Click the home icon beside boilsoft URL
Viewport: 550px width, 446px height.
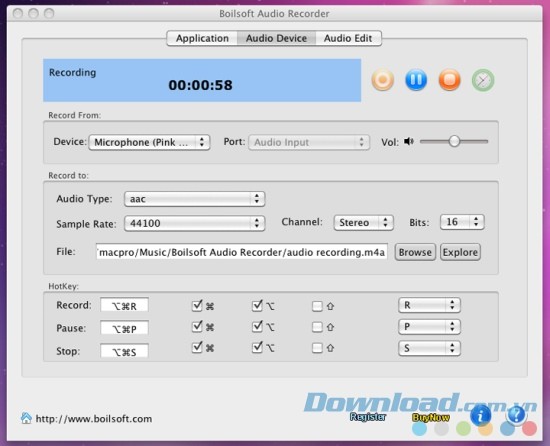[x=26, y=418]
